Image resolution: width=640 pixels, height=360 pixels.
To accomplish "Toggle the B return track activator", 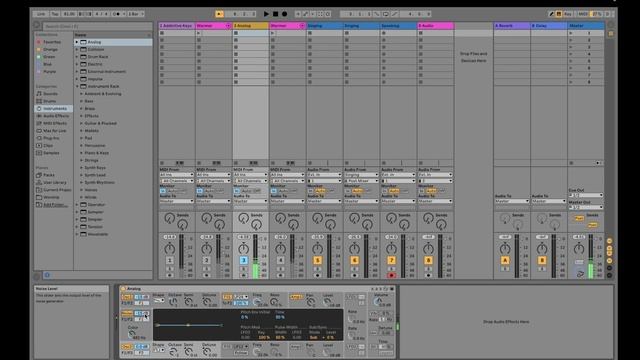I will (542, 260).
